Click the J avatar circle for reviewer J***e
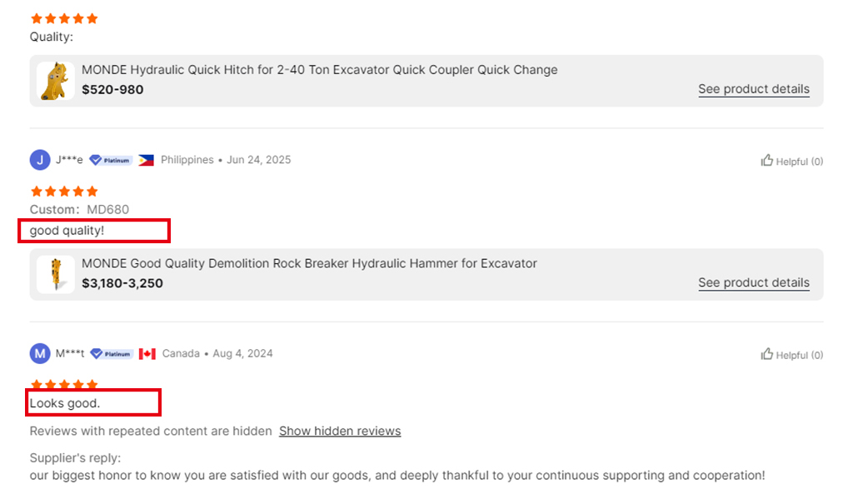868x499 pixels. (x=40, y=160)
